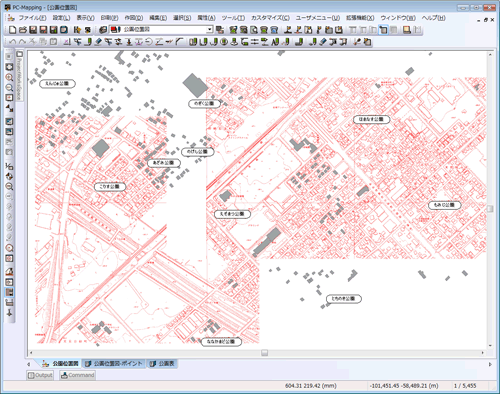Open the 選択(S) menu
Viewport: 500px width, 394px height.
tap(182, 18)
